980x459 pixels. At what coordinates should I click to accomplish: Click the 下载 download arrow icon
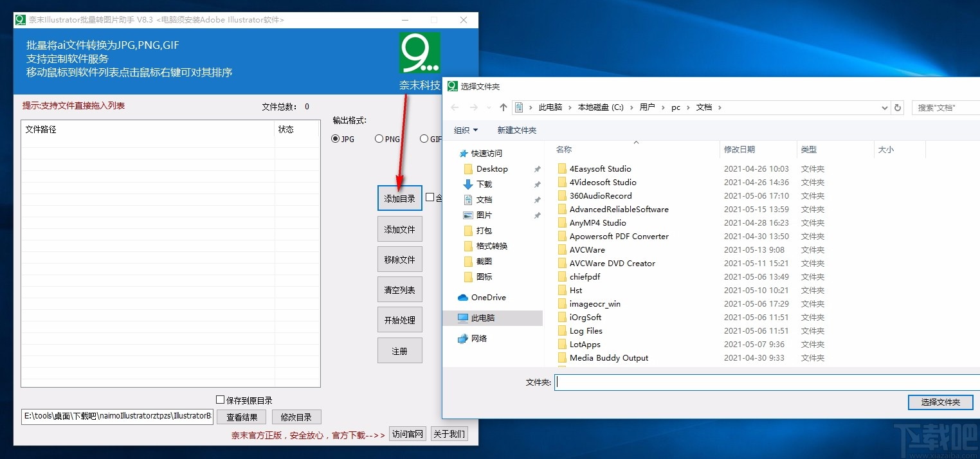tap(468, 184)
